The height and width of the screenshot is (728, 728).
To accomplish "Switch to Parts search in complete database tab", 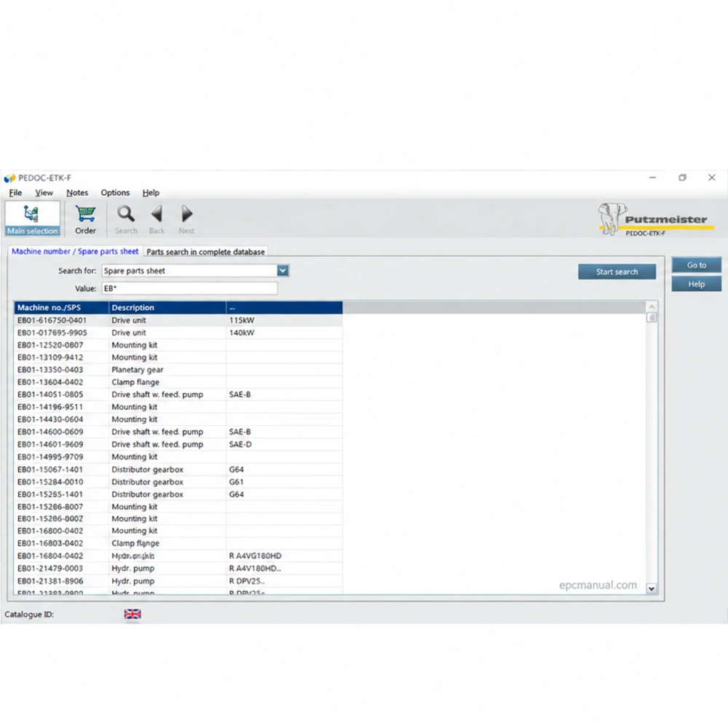I will click(205, 252).
